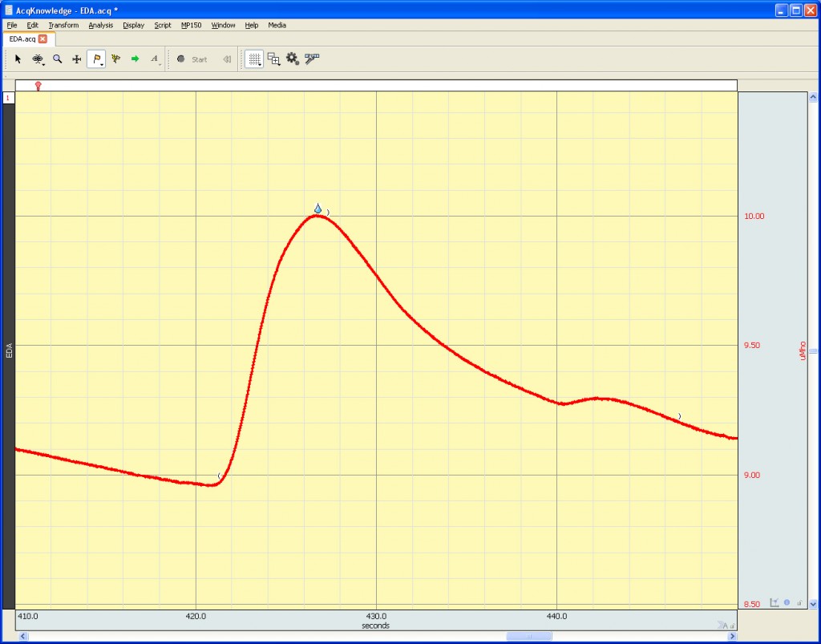Click the horizontal scrollbar left arrow
The image size is (821, 644).
click(22, 637)
